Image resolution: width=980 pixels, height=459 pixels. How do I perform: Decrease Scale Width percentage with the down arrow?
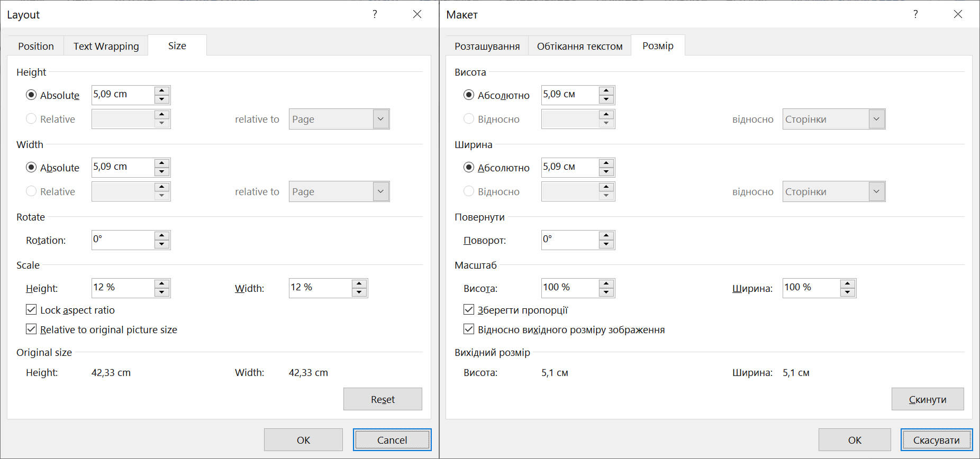[x=359, y=292]
